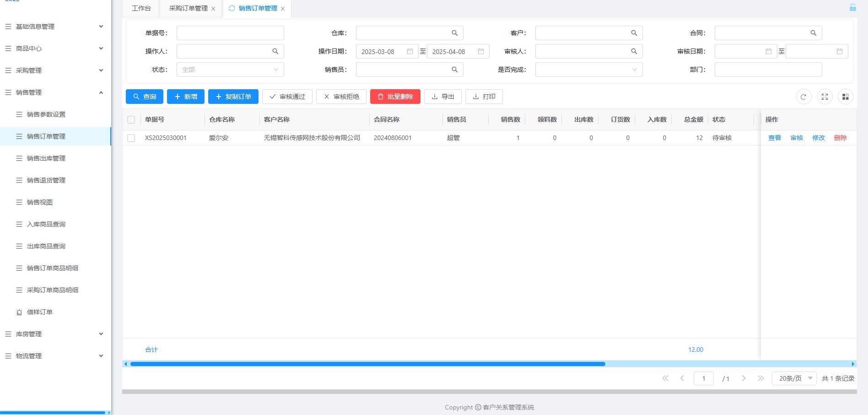Screen dimensions: 868x415
Task: Switch to the 工作台 tab
Action: [141, 8]
